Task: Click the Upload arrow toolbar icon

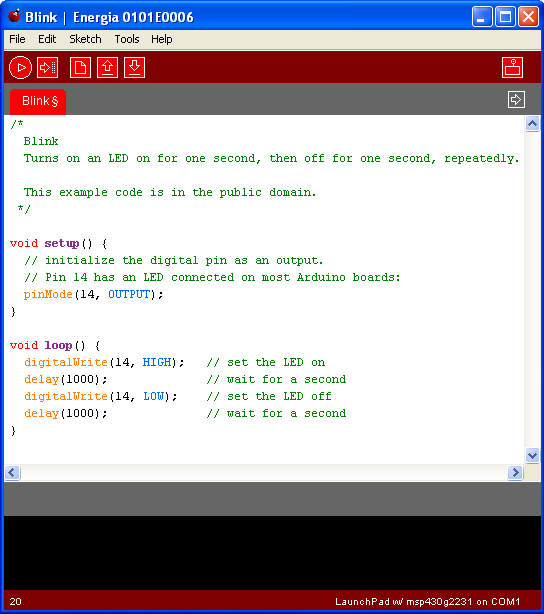Action: coord(48,67)
